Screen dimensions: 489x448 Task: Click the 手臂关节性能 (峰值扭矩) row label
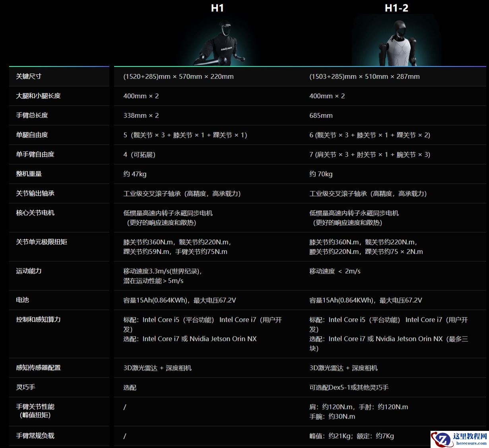35,411
